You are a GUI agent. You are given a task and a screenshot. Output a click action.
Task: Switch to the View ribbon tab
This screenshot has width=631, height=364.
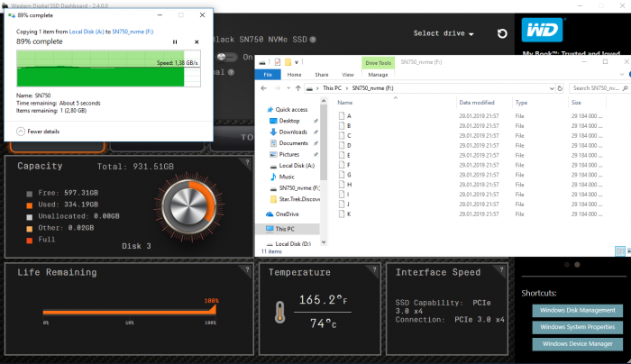[348, 75]
